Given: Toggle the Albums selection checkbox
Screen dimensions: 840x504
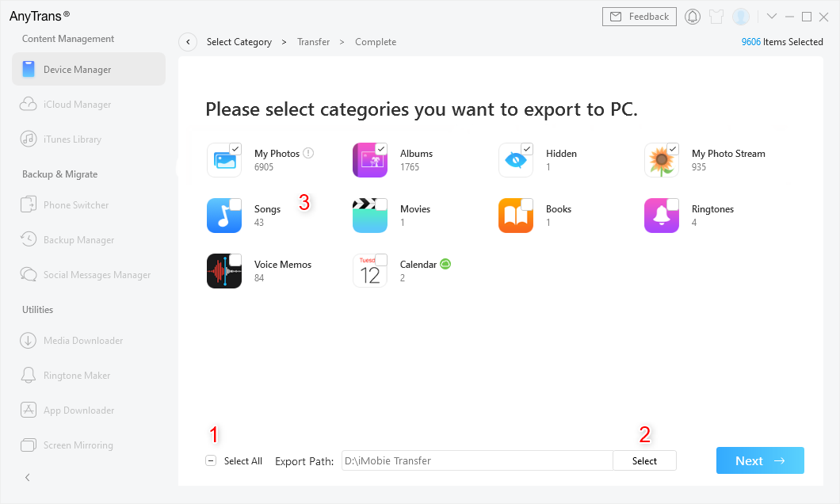Looking at the screenshot, I should click(x=381, y=147).
